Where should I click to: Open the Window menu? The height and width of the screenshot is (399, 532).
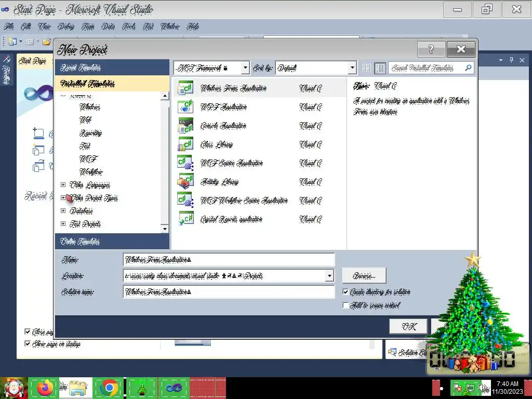click(x=170, y=26)
